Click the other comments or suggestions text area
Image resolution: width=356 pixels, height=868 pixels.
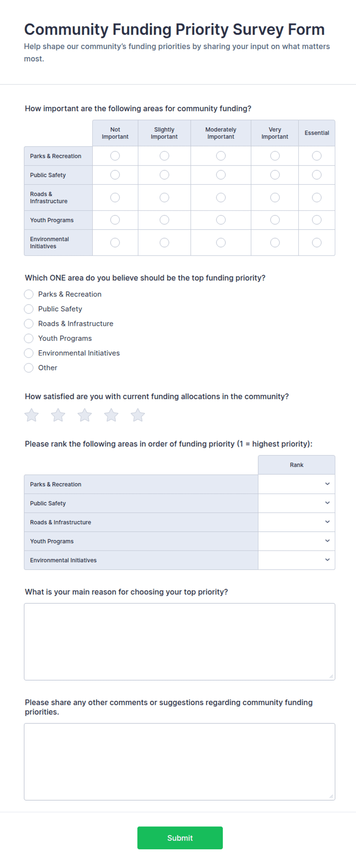click(180, 762)
